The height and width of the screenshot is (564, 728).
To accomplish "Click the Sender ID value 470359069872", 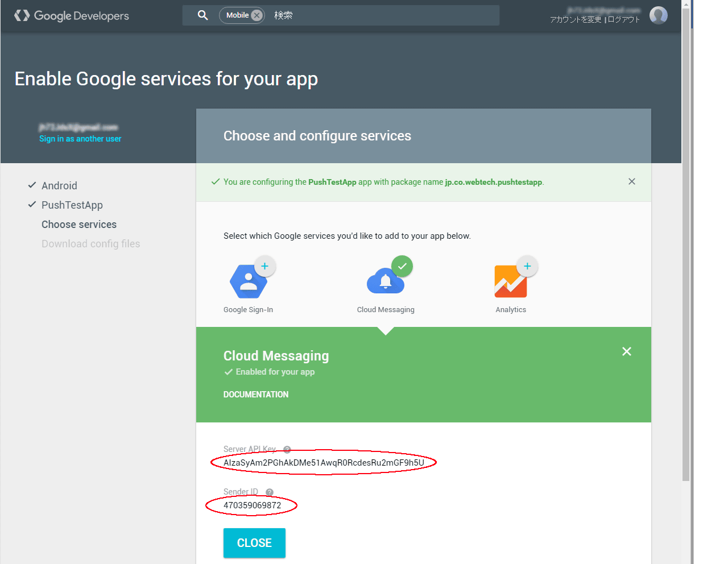I will point(253,505).
